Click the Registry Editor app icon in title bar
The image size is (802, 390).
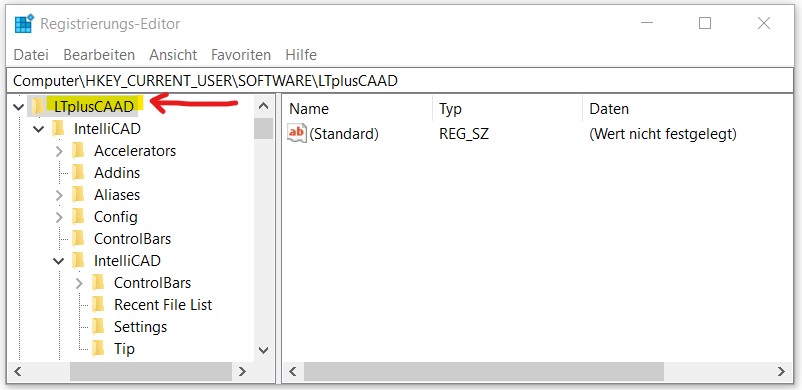24,24
